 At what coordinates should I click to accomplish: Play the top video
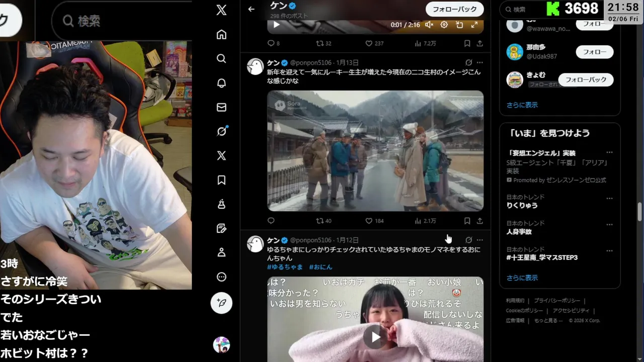(x=276, y=25)
